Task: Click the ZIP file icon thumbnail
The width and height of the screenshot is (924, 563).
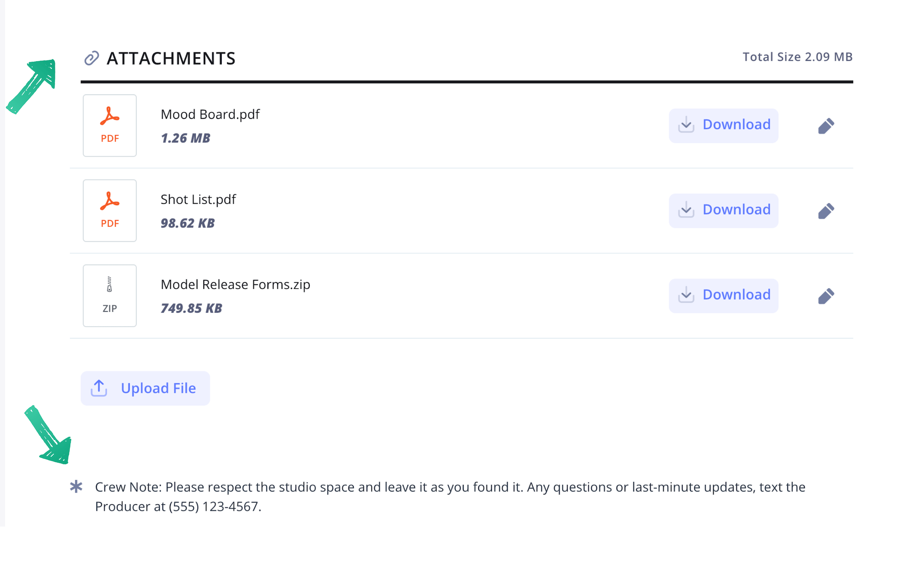Action: coord(110,295)
